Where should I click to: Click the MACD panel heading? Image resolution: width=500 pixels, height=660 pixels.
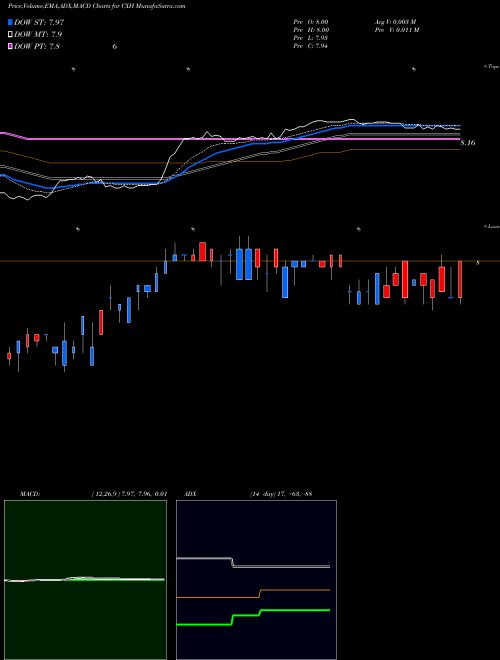tap(30, 494)
